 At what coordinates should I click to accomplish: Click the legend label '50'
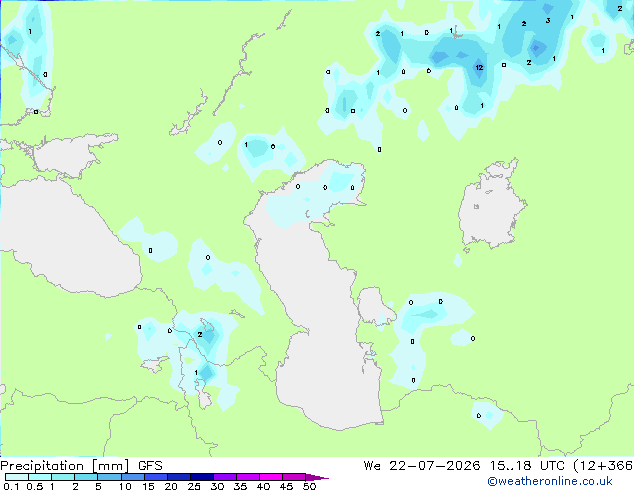tap(309, 486)
